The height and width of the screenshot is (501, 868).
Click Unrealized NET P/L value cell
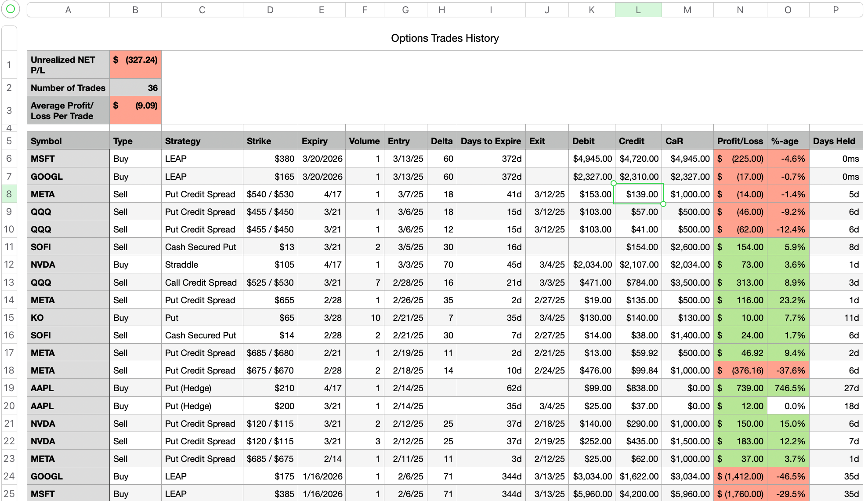tap(135, 65)
